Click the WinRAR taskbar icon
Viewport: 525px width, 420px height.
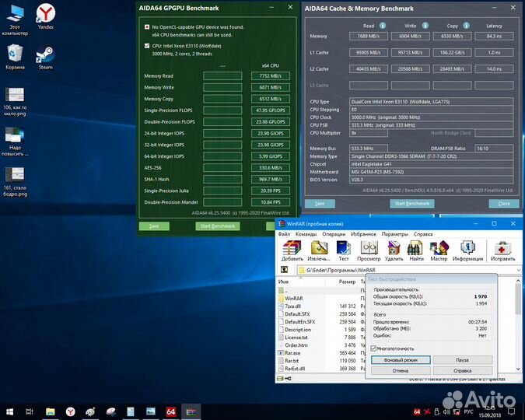tap(191, 411)
